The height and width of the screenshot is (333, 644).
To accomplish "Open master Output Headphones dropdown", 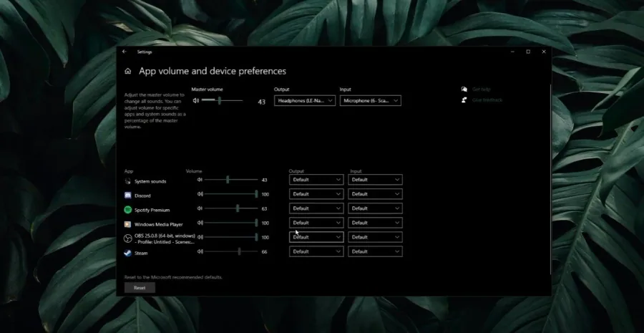I will [305, 101].
